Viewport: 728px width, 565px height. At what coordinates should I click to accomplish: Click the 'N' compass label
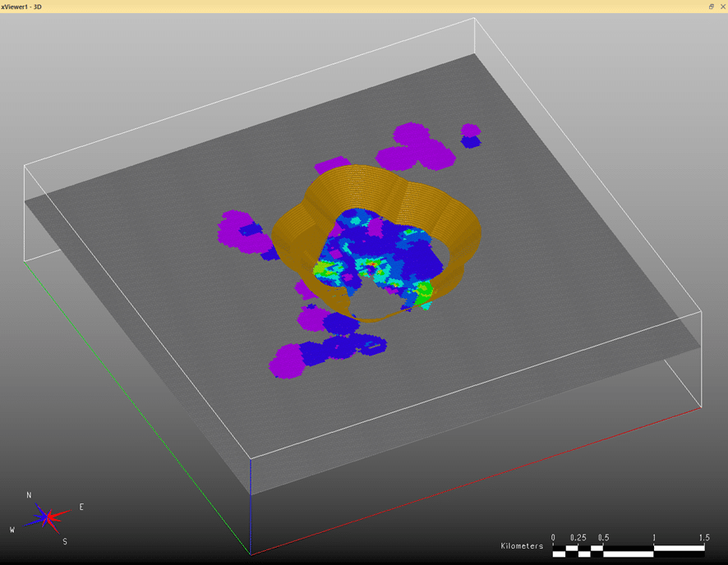pos(29,495)
